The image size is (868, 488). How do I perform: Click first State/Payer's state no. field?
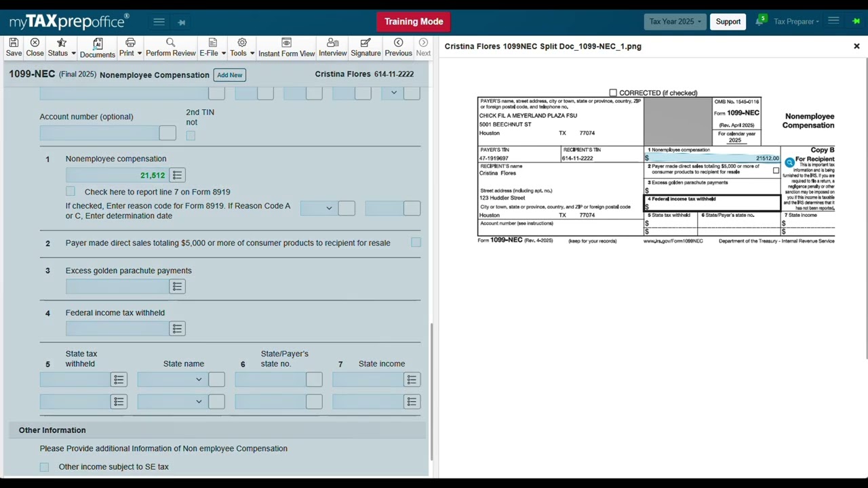(x=270, y=380)
